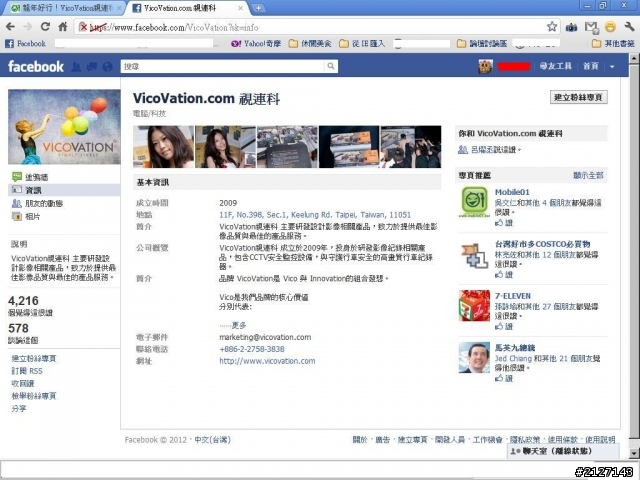Open the 休閒美食 bookmark folder

[310, 43]
